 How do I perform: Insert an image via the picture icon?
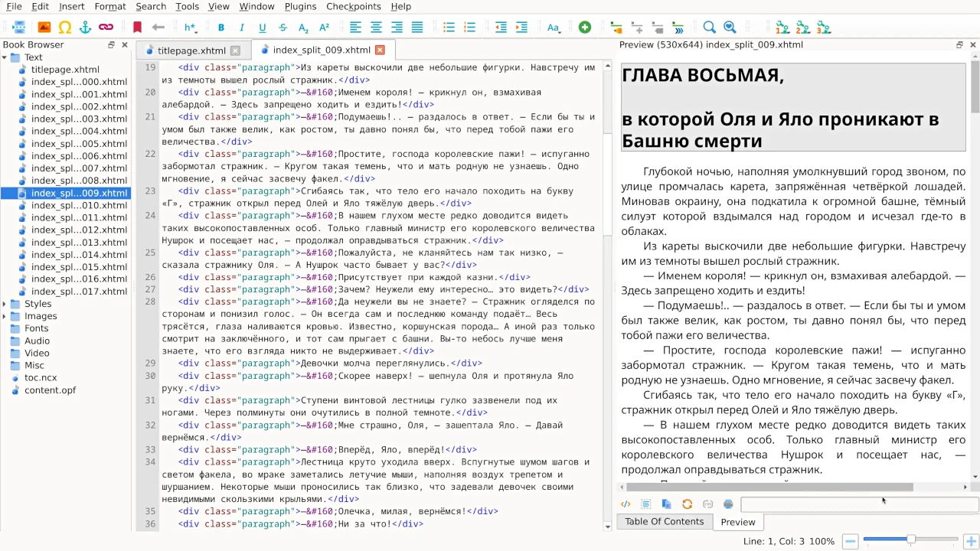[44, 28]
